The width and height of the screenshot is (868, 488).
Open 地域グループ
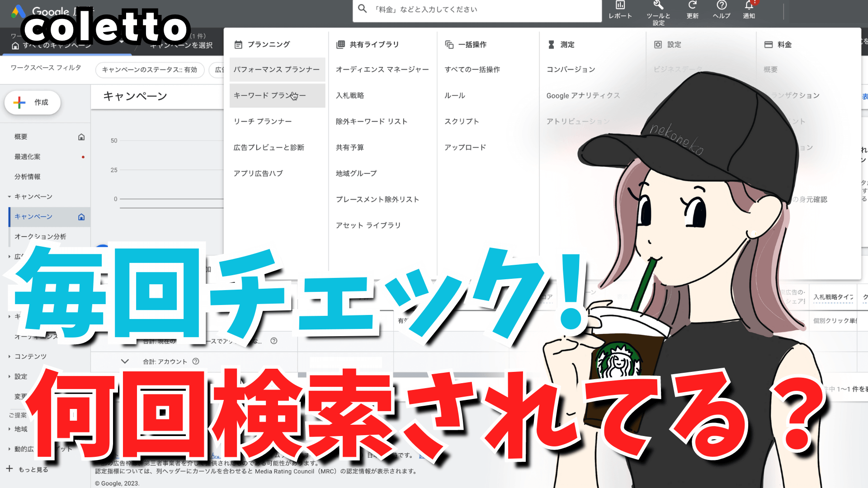(356, 174)
